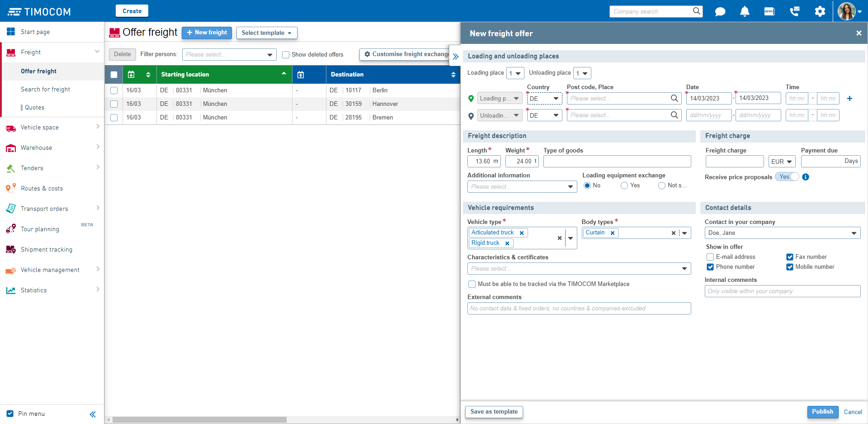
Task: Open Routes & costs from the sidebar
Action: click(x=42, y=188)
